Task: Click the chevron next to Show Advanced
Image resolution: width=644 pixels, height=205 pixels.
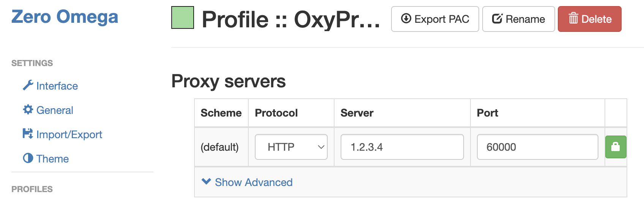Action: [x=206, y=181]
